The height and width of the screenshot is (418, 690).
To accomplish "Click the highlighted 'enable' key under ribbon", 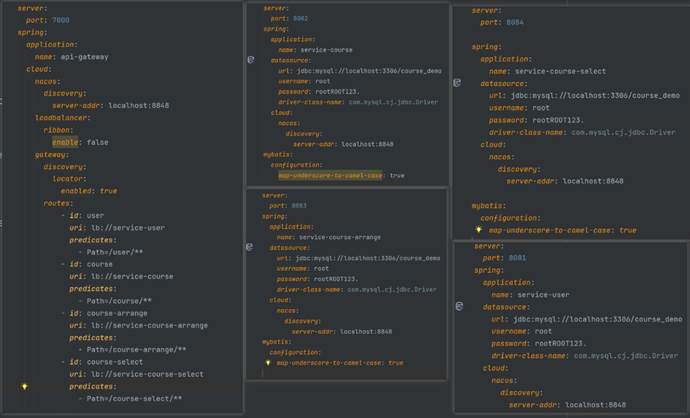I will click(67, 142).
